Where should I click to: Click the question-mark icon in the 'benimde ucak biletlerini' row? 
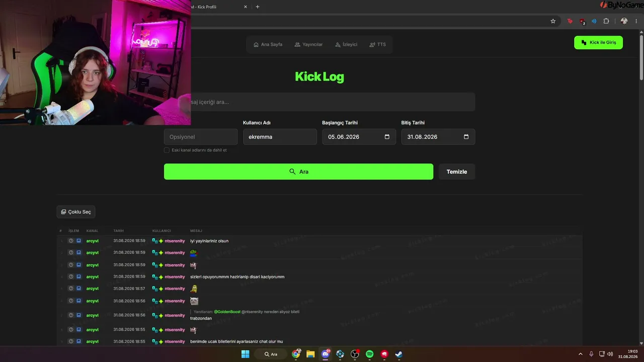pos(71,341)
